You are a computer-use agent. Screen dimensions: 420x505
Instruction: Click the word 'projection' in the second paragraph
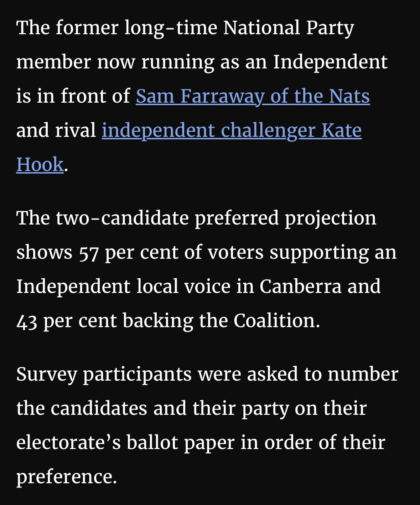(330, 218)
